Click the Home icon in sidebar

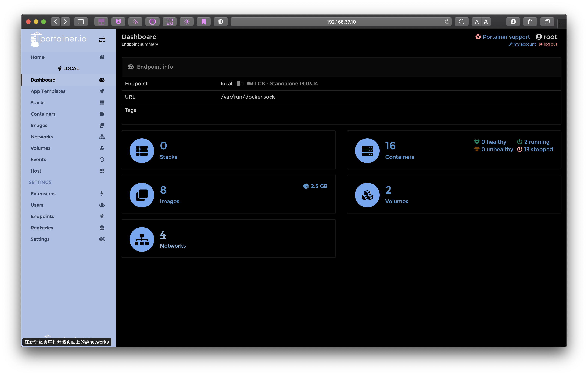(x=102, y=57)
